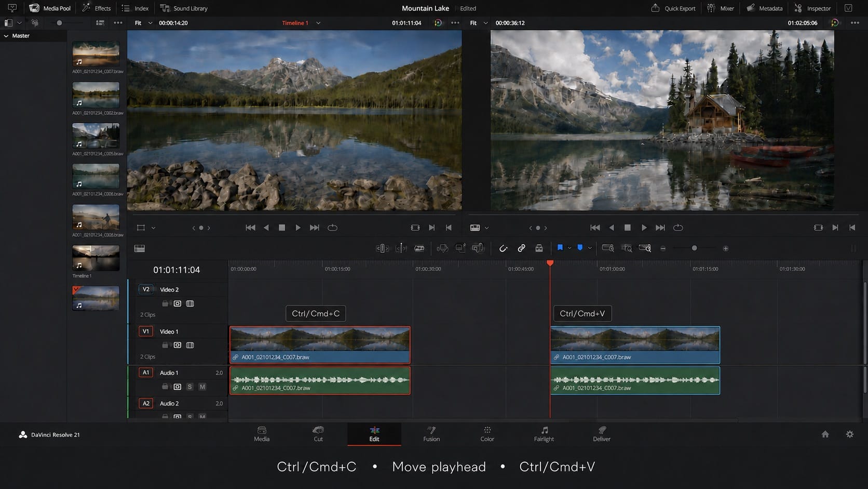The image size is (868, 489).
Task: Show the Metadata panel
Action: point(764,8)
